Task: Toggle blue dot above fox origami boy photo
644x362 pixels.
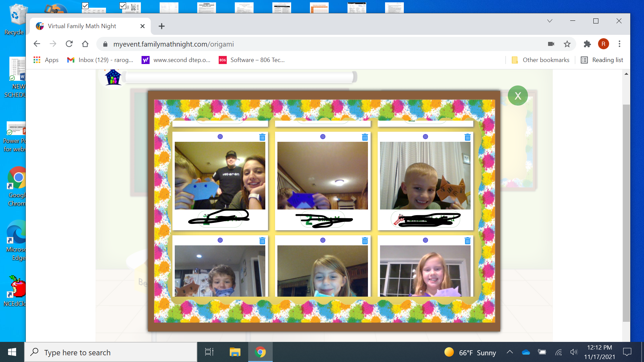Action: pyautogui.click(x=425, y=137)
